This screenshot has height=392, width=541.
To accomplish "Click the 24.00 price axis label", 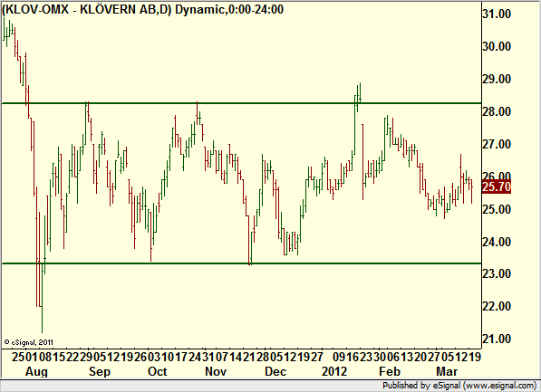I will [x=497, y=242].
